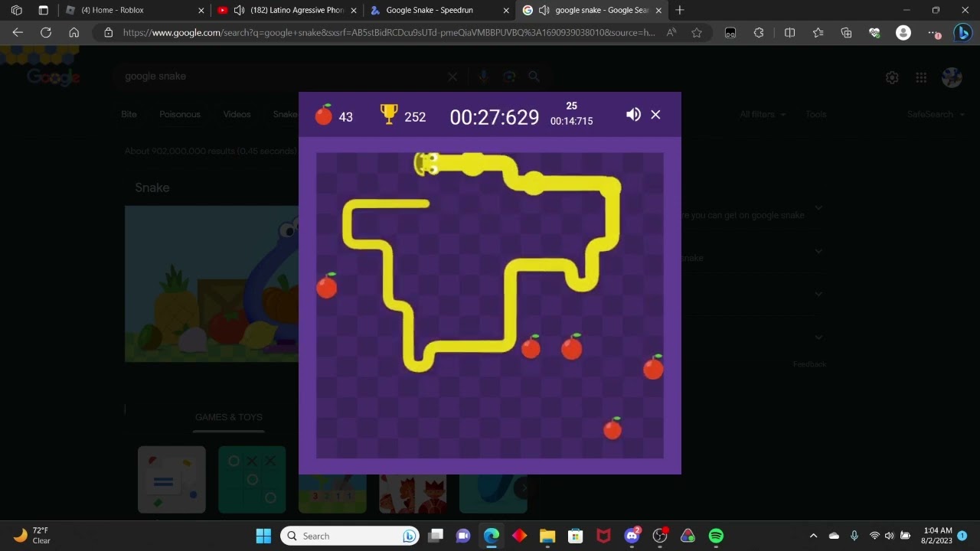Click the apple score counter icon
Viewport: 980px width, 551px height.
click(x=324, y=115)
